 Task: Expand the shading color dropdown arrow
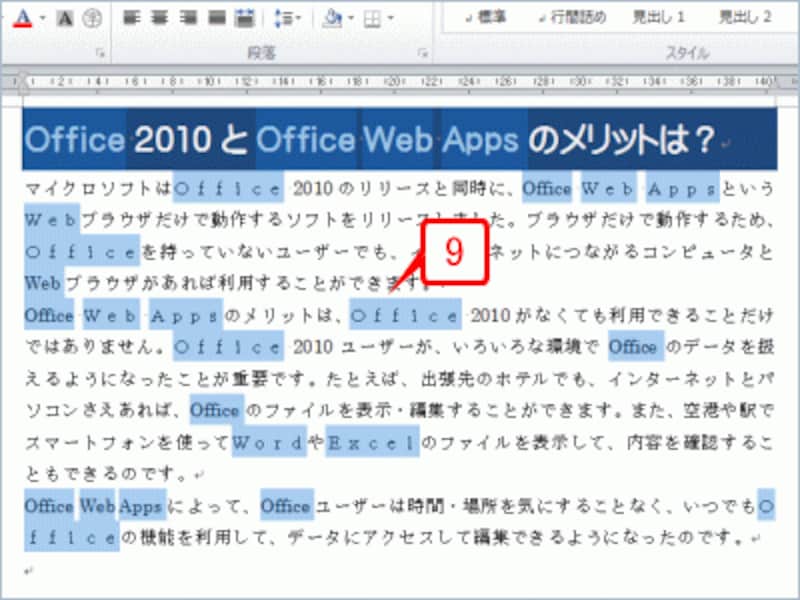351,19
